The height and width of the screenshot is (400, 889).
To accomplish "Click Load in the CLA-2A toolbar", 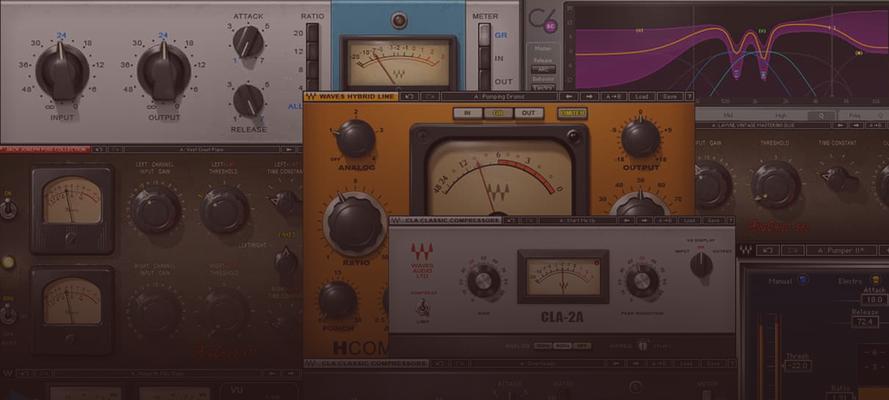I will click(x=690, y=220).
